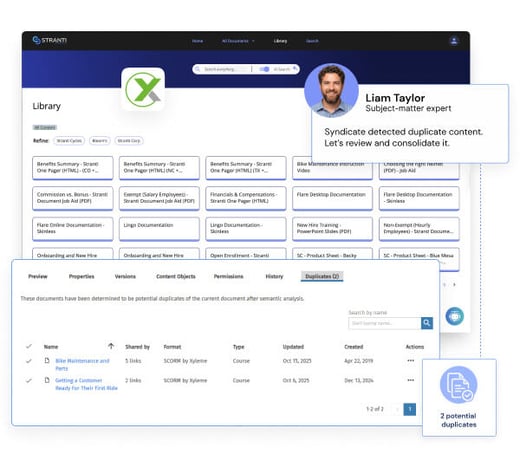
Task: Switch to the Duplicates (2) tab
Action: [x=322, y=276]
